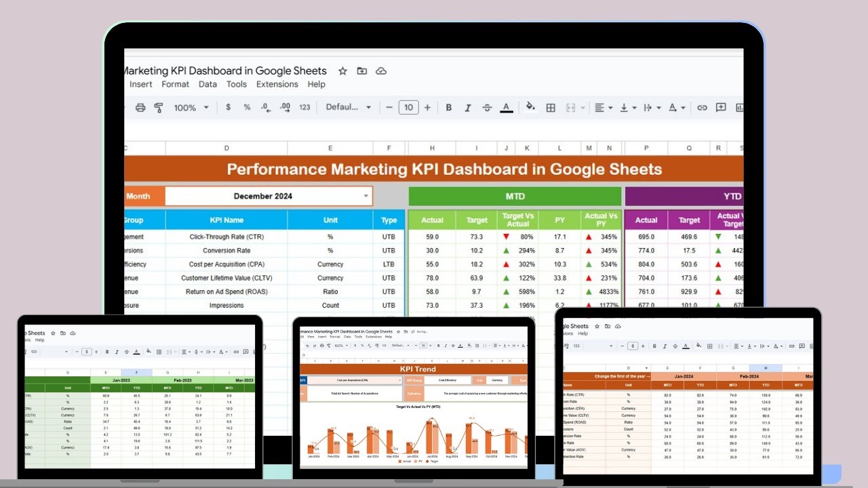Click the Print icon in the large laptop toolbar

(x=140, y=108)
